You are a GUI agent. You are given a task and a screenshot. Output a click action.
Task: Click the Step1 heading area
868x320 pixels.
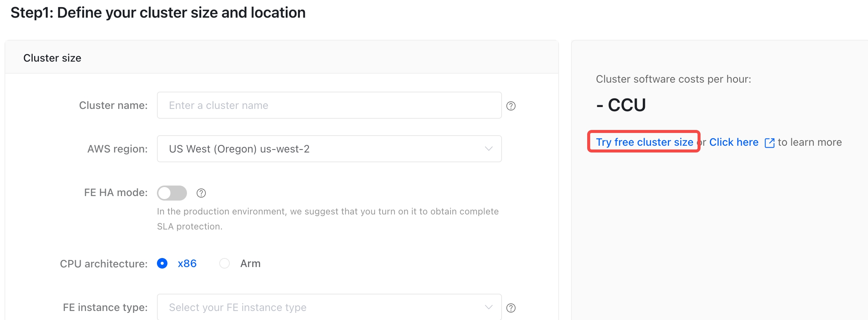pyautogui.click(x=158, y=12)
